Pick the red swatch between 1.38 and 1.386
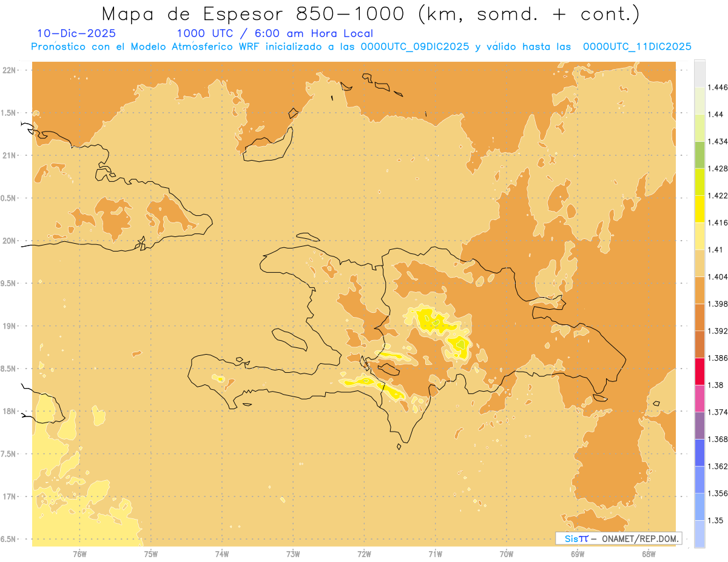The width and height of the screenshot is (728, 562). pyautogui.click(x=699, y=371)
